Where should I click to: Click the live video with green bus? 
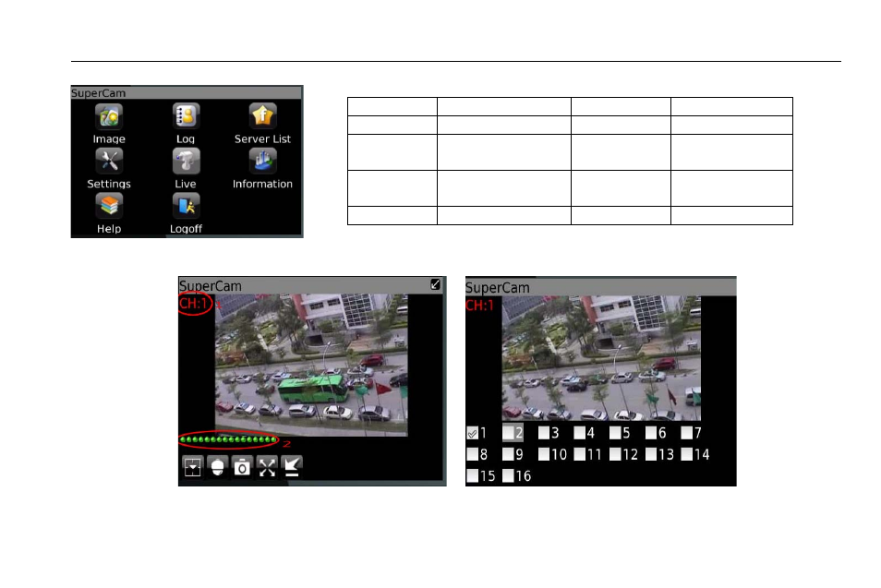[311, 365]
